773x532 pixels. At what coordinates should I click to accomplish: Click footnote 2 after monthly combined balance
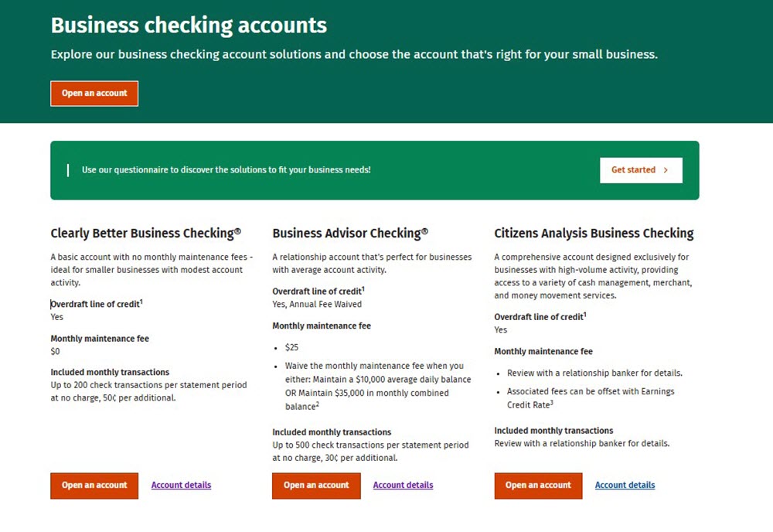[318, 404]
